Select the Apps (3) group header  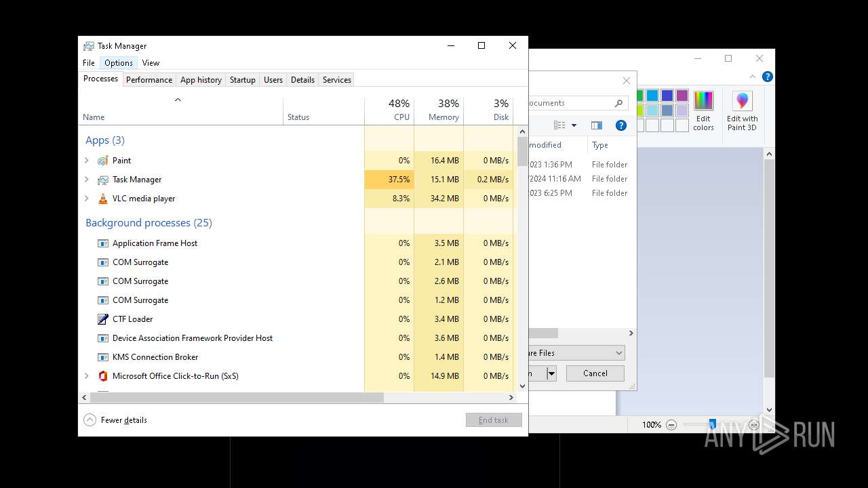pyautogui.click(x=105, y=140)
